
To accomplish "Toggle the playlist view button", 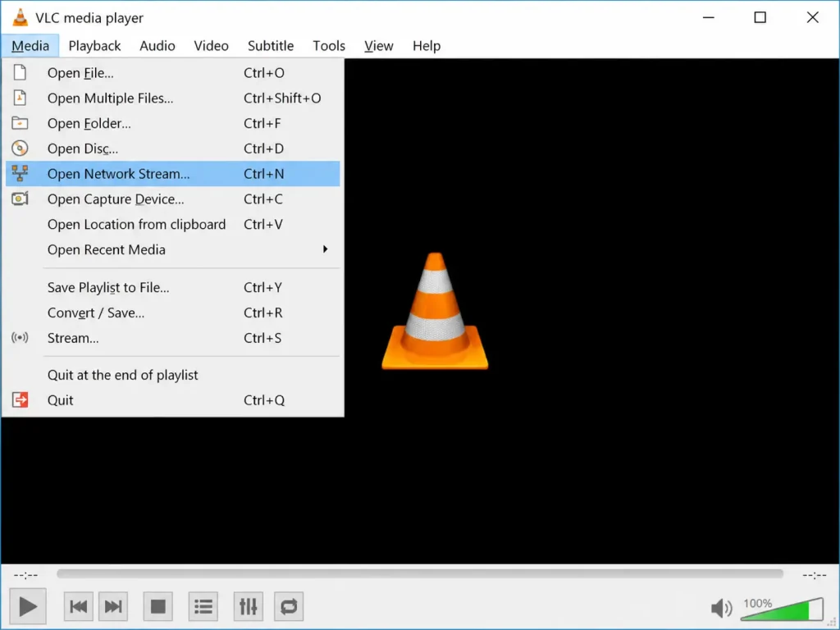I will tap(203, 606).
